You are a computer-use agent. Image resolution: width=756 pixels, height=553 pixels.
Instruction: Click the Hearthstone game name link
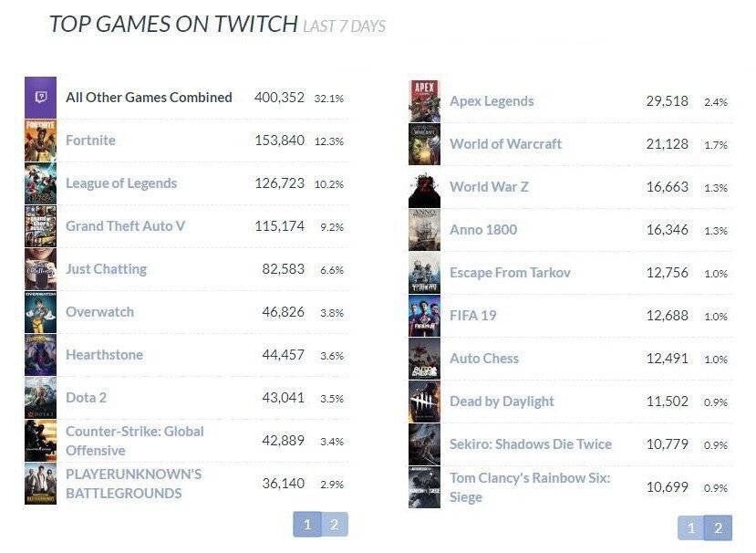(104, 355)
